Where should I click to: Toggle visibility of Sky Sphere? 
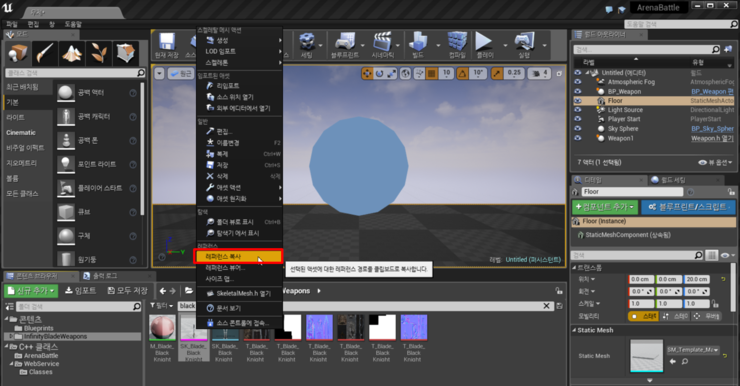[578, 128]
